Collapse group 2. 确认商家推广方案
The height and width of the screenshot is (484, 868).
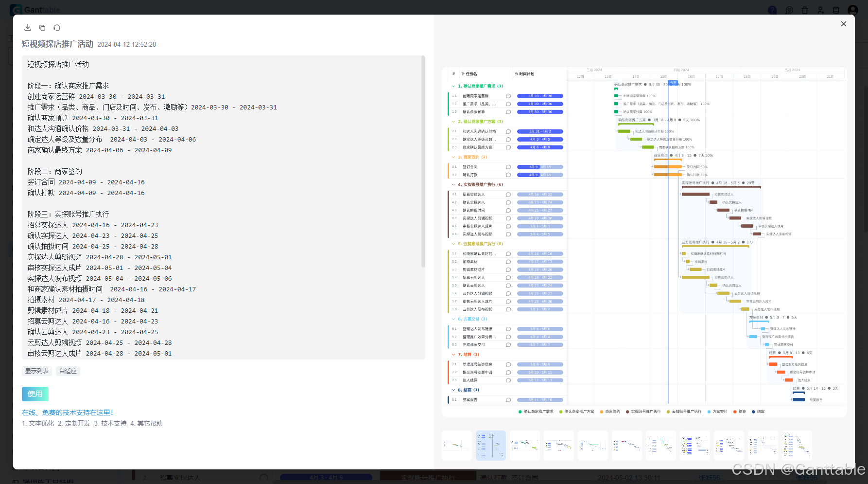(x=453, y=122)
